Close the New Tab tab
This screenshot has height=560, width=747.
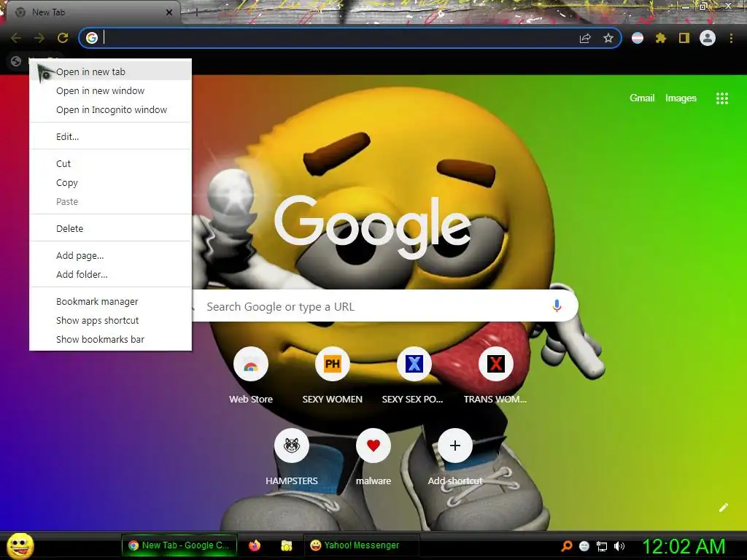[169, 12]
